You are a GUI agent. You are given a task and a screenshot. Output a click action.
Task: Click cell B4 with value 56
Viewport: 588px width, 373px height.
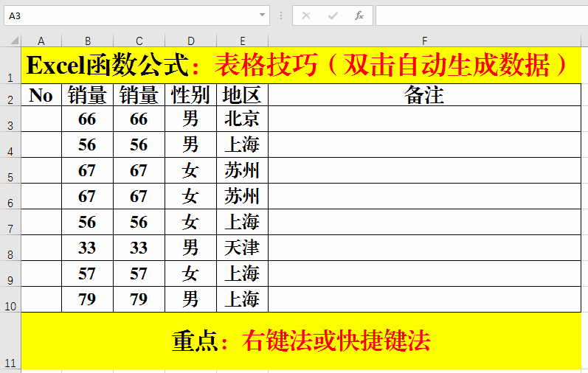pos(87,144)
